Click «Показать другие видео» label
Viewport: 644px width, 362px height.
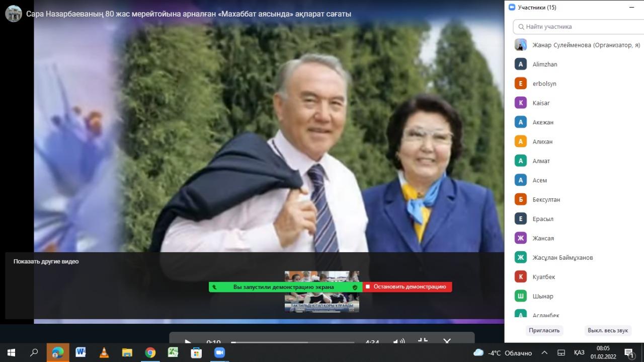(46, 261)
